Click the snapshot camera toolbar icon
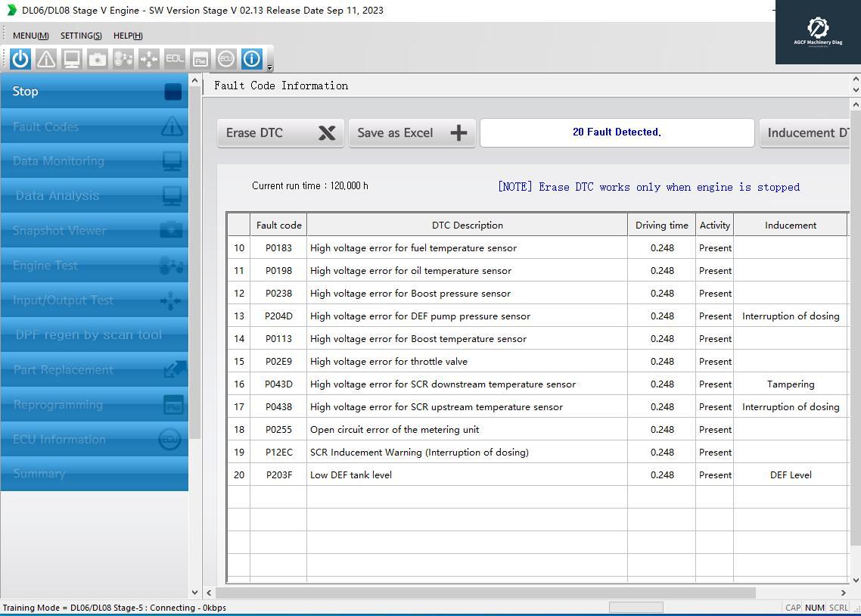The height and width of the screenshot is (616, 861). tap(98, 59)
